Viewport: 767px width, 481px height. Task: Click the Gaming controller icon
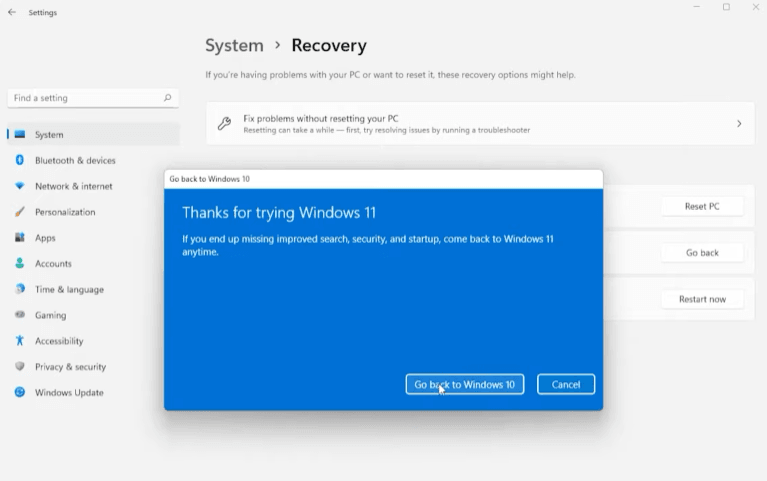20,315
